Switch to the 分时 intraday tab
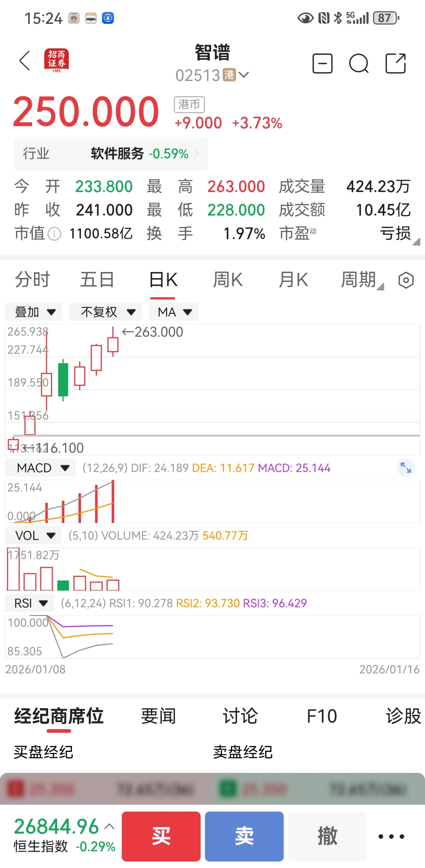Image resolution: width=425 pixels, height=868 pixels. (x=33, y=280)
